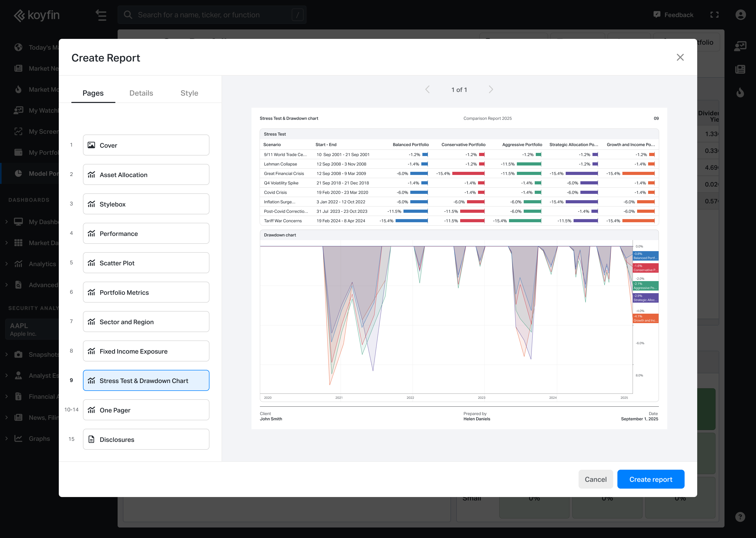Select the Cover page item
Image resolution: width=756 pixels, height=538 pixels.
(x=146, y=145)
